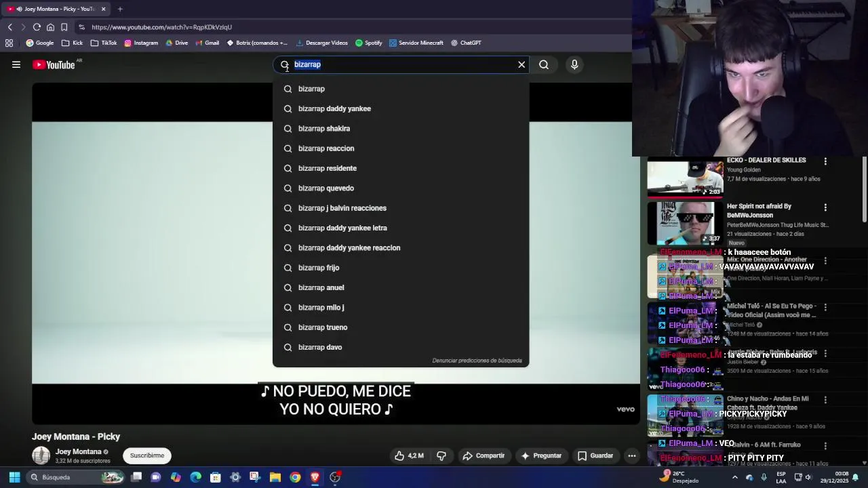The image size is (868, 488).
Task: Click the taskbar Búsqueda search box
Action: [76, 477]
